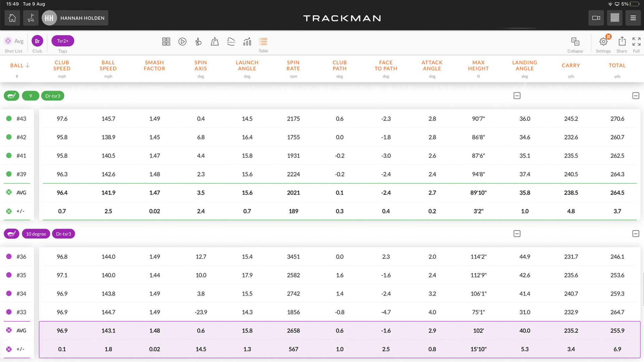Open the shot analysis graph view

247,41
